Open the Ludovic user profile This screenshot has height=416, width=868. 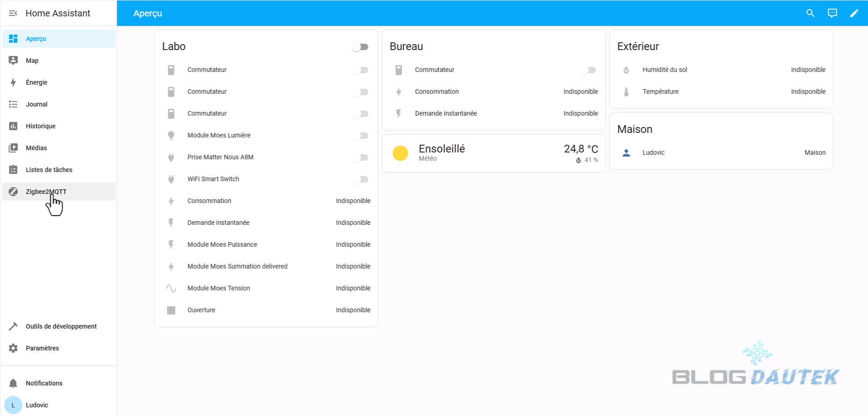[x=37, y=405]
